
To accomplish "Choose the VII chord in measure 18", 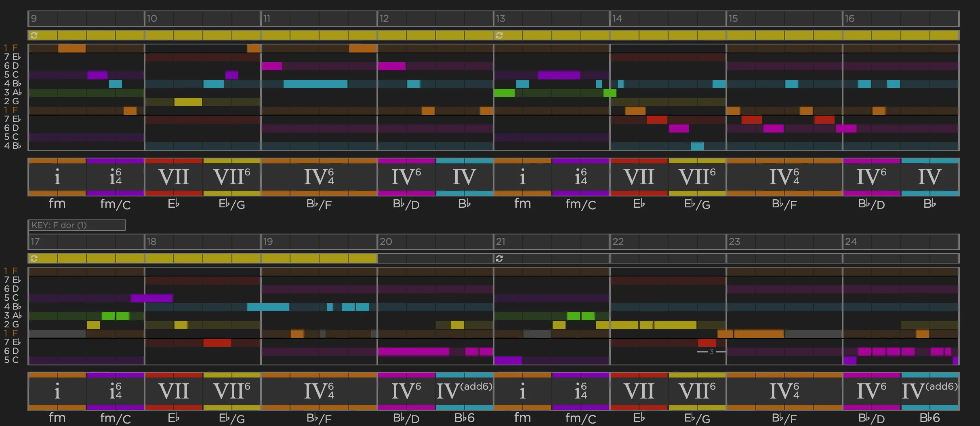I will [174, 391].
